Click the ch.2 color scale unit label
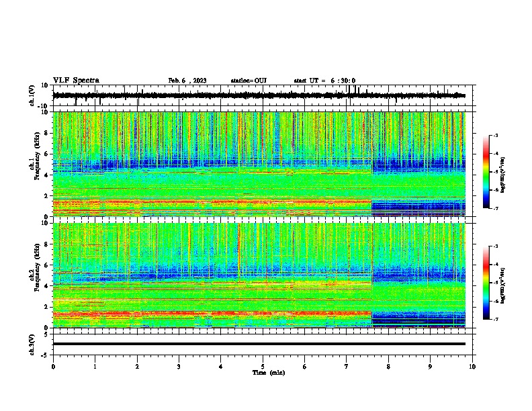532x411 pixels. point(503,285)
